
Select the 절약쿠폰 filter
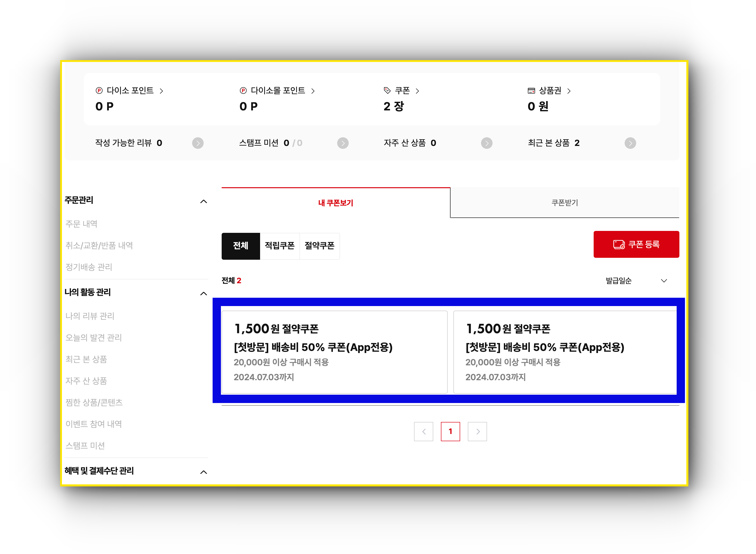[319, 246]
